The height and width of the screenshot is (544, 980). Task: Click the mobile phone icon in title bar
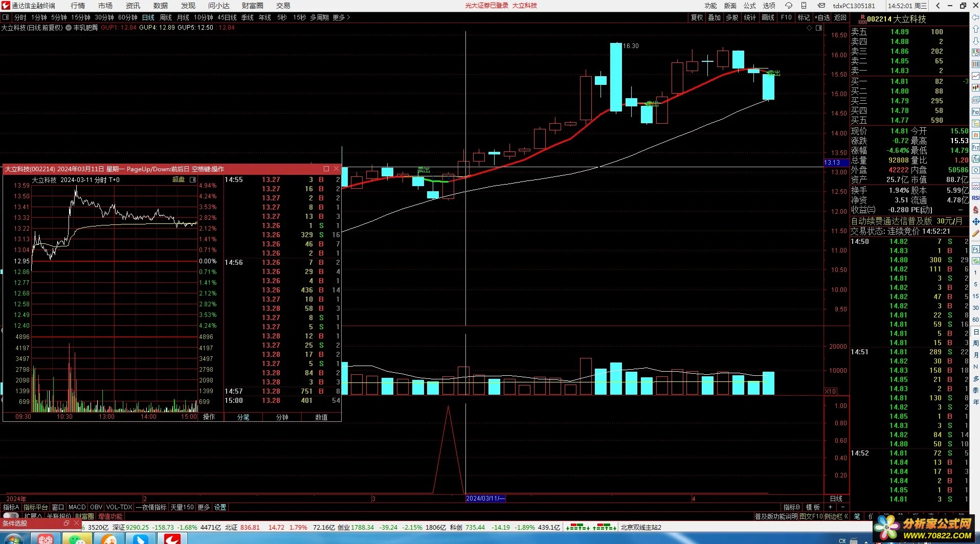click(x=804, y=6)
